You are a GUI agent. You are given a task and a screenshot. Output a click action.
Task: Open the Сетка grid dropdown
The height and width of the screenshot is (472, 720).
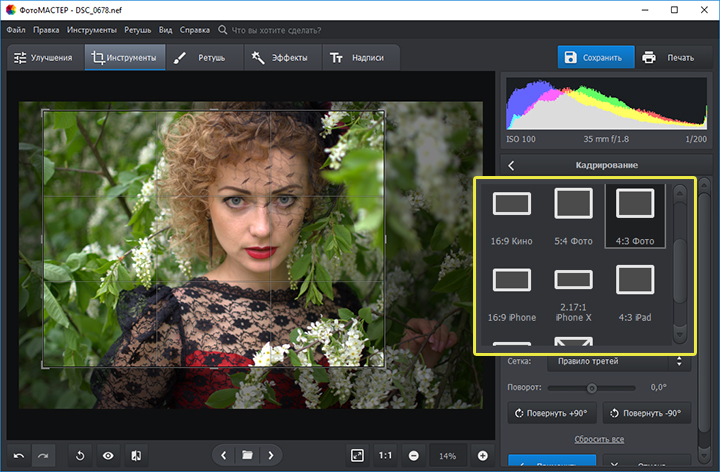point(620,361)
